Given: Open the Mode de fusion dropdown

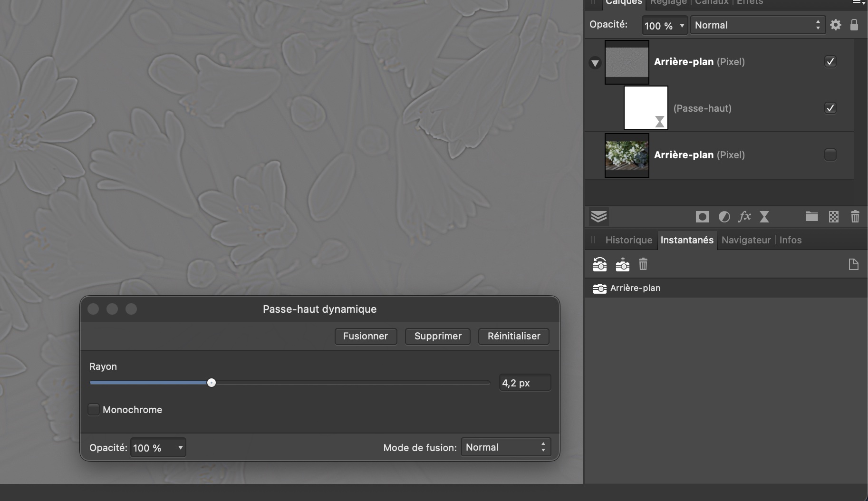Looking at the screenshot, I should point(506,447).
